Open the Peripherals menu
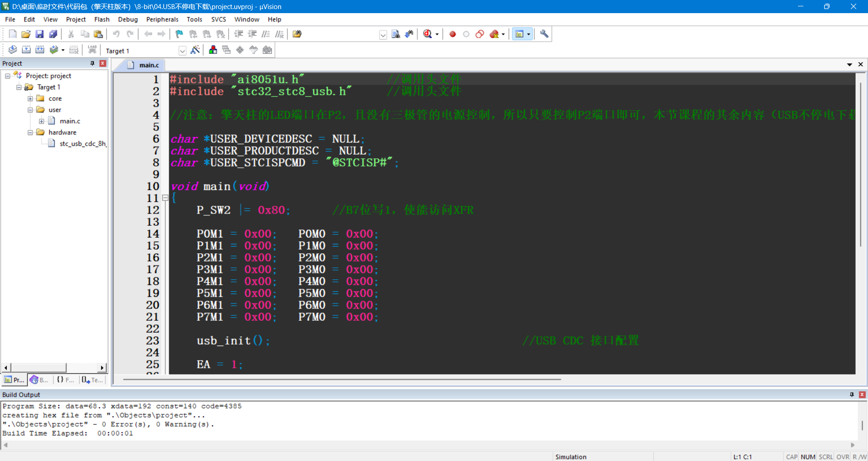Viewport: 868px width, 461px height. [x=162, y=19]
